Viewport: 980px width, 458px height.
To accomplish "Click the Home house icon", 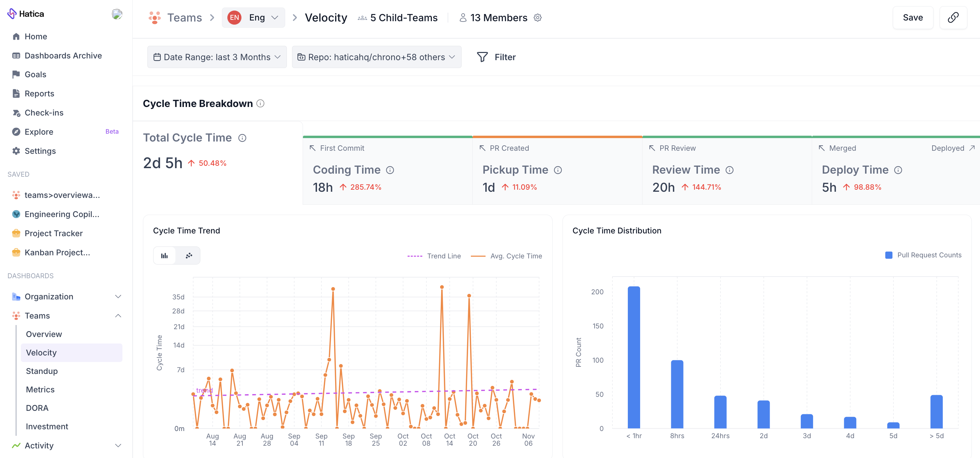I will pos(16,37).
